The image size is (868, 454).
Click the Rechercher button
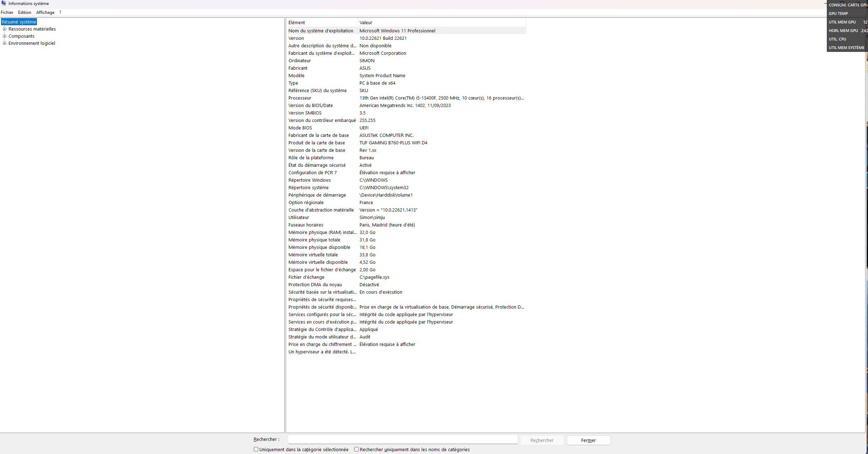[x=541, y=440]
